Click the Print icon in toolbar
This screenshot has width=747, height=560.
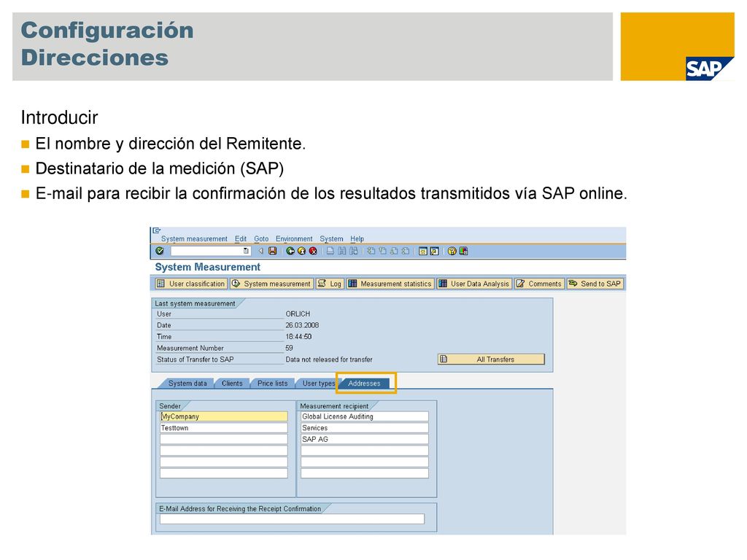330,251
